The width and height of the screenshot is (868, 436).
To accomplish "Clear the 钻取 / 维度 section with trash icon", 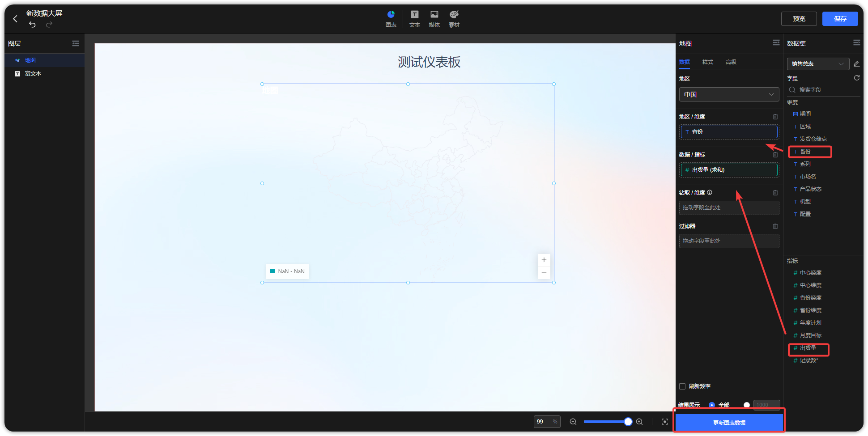I will 775,193.
